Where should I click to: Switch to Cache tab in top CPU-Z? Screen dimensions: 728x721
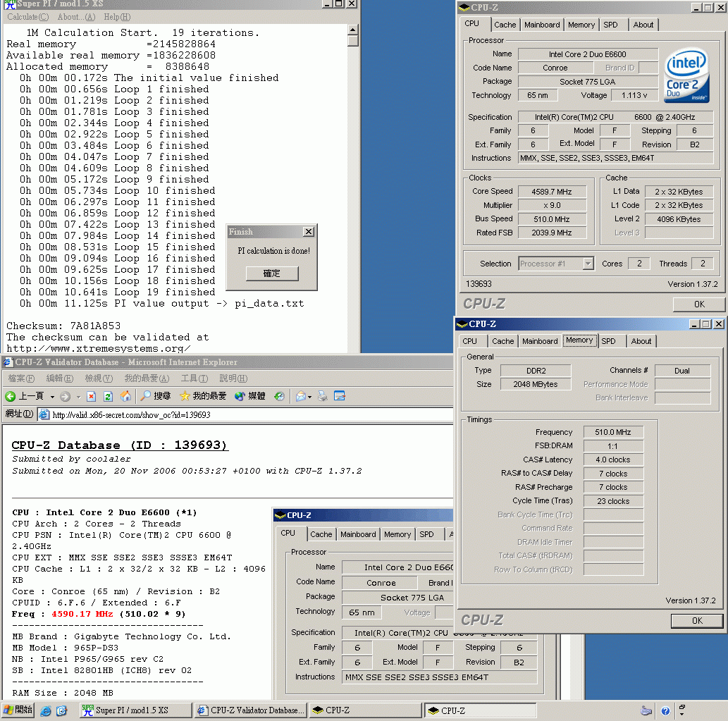[x=505, y=25]
